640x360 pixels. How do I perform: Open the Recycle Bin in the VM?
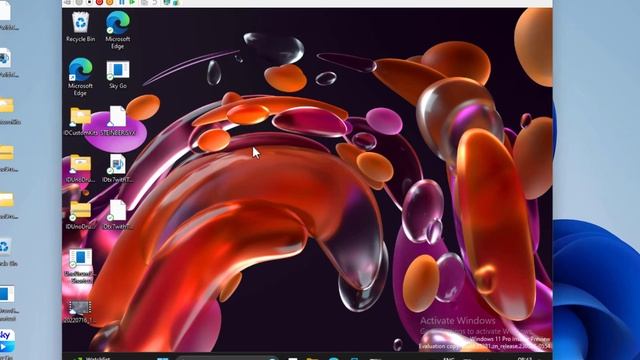80,27
